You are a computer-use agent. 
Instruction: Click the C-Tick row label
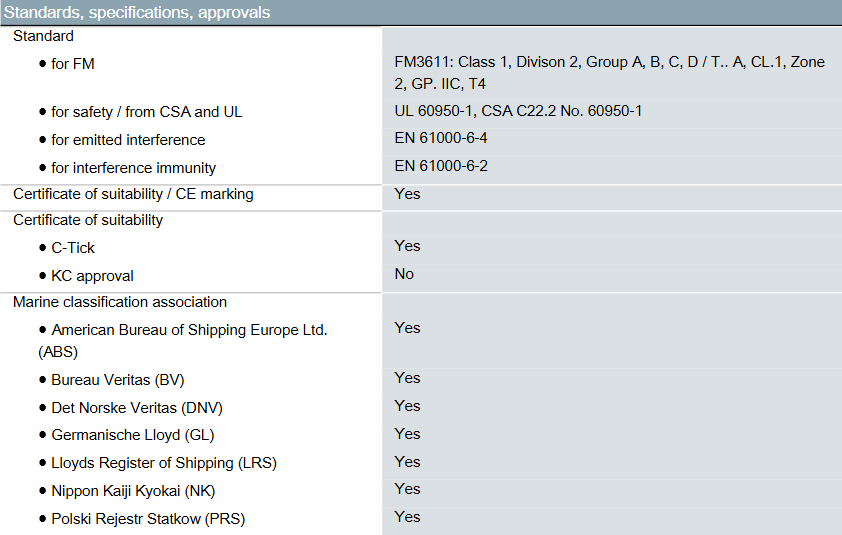[x=72, y=248]
